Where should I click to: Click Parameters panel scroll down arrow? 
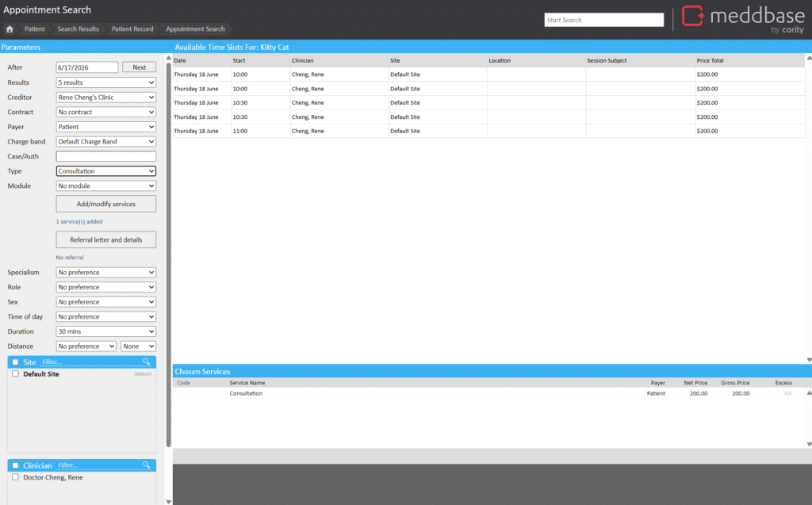tap(168, 501)
